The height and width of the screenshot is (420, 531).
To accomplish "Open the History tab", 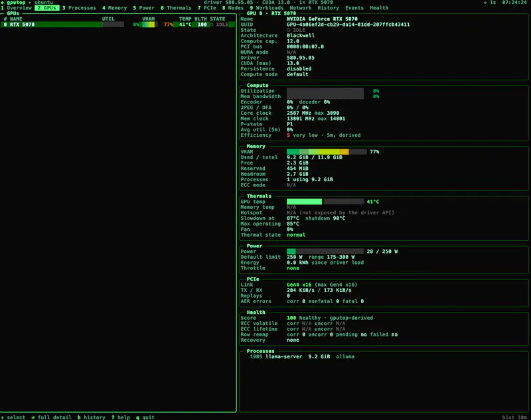I will (x=328, y=8).
